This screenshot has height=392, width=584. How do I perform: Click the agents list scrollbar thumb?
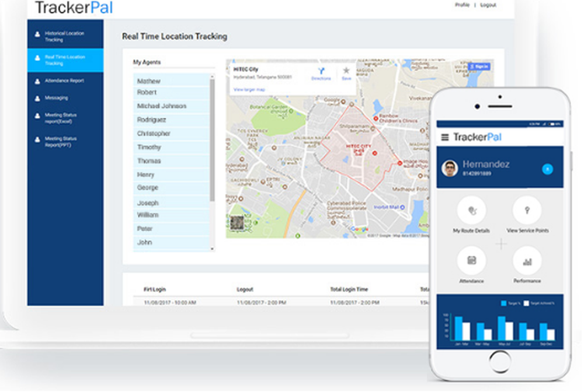(x=213, y=141)
